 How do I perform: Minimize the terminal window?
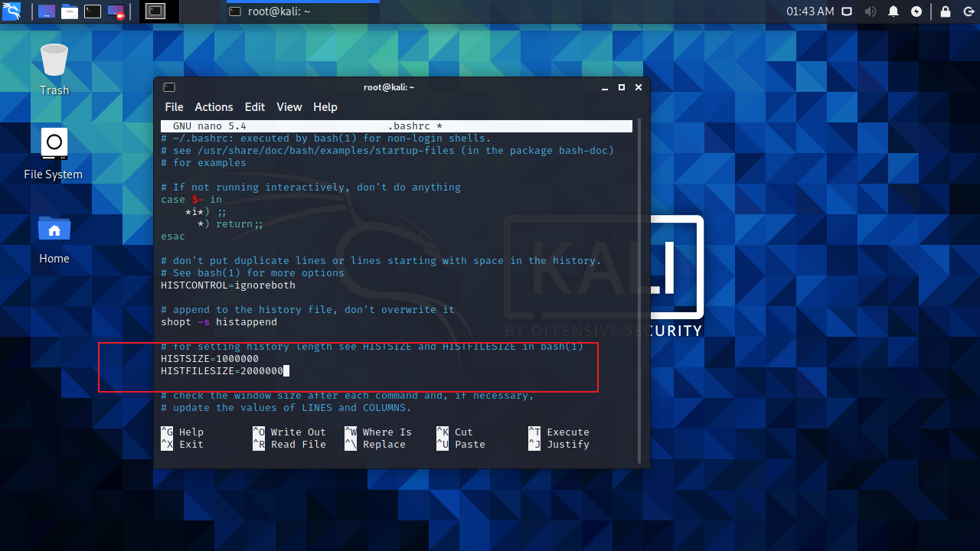[x=606, y=87]
